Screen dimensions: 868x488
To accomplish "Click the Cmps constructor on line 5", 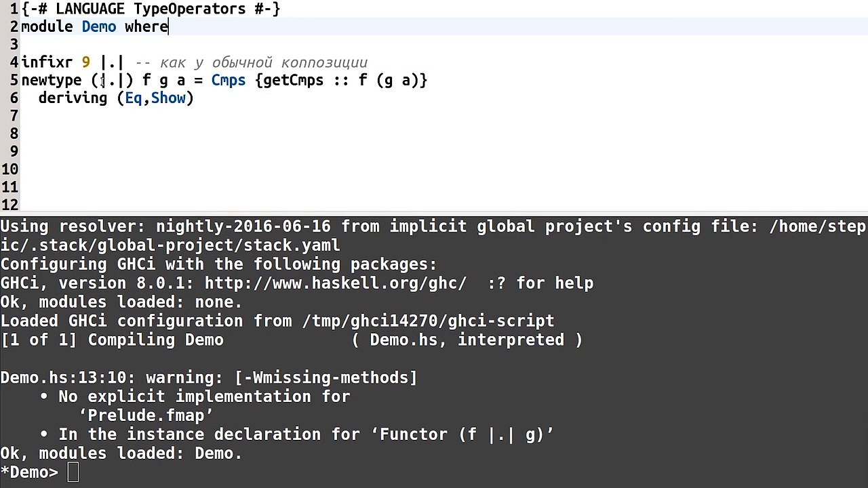I will point(229,81).
